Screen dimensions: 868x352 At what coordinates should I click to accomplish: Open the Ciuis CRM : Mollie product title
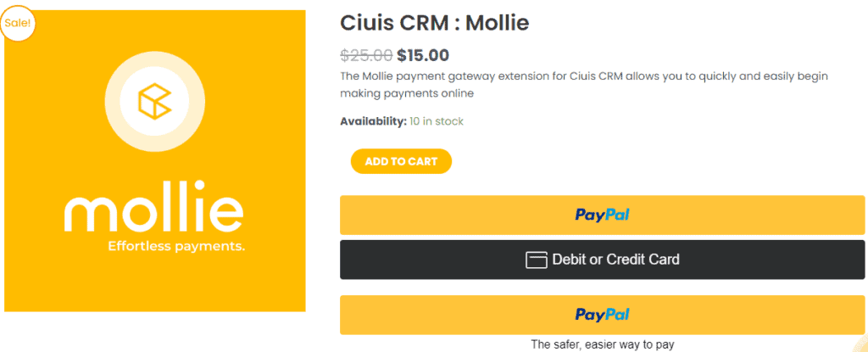[x=435, y=23]
